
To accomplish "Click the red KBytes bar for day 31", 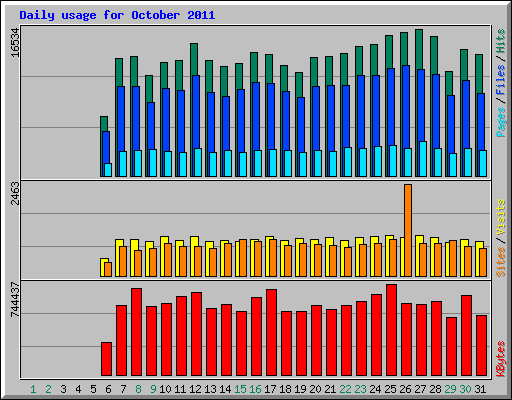I will coord(481,346).
